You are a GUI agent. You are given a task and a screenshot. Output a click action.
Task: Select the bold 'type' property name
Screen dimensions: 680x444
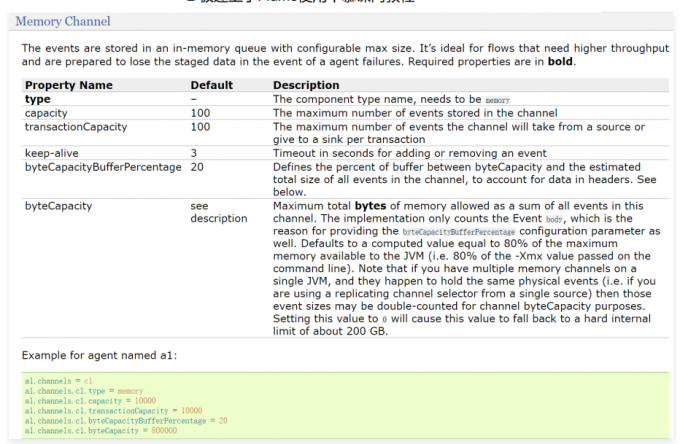(x=37, y=100)
